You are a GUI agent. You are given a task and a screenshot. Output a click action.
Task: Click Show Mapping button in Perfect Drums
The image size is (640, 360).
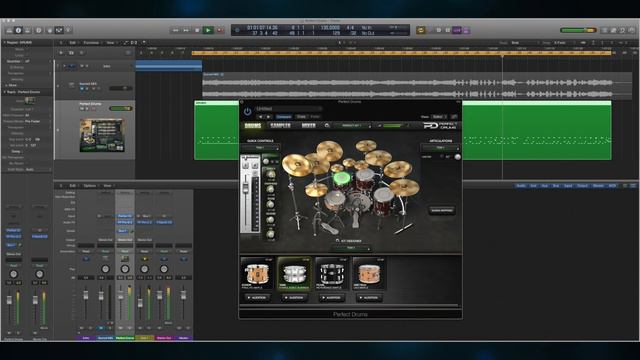(442, 211)
